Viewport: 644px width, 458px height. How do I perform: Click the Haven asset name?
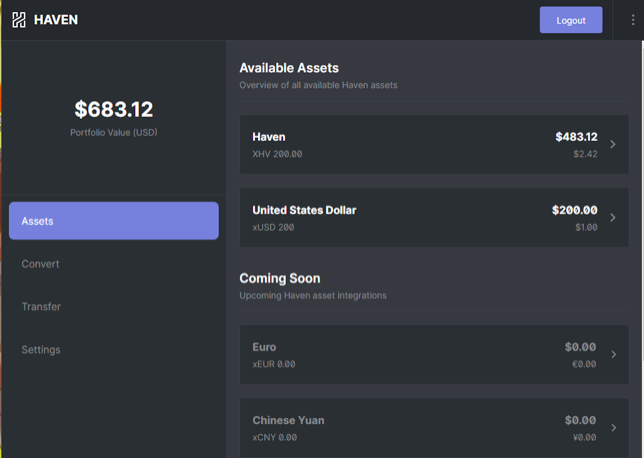pyautogui.click(x=269, y=137)
